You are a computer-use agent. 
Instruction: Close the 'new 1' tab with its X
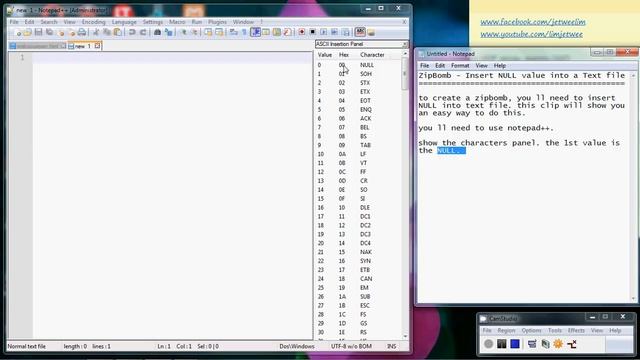[97, 46]
